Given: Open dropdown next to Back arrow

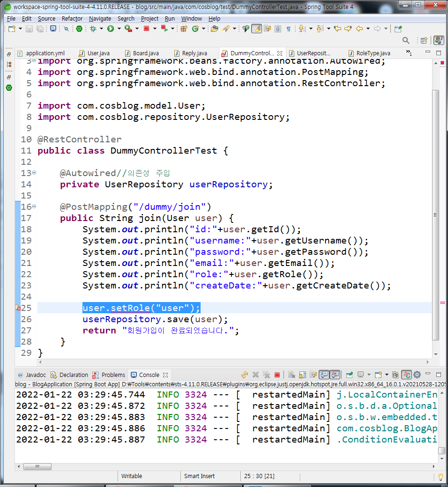Looking at the screenshot, I should click(368, 29).
